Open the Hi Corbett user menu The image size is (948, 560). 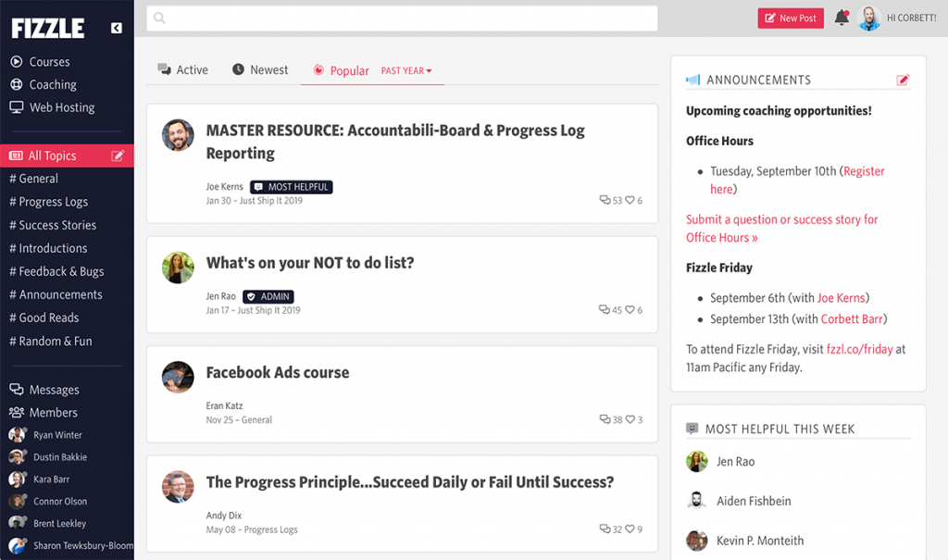pyautogui.click(x=911, y=18)
